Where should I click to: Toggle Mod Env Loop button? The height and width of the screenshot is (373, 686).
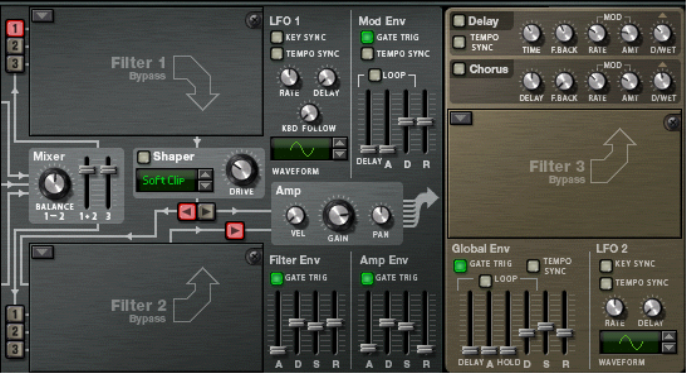pyautogui.click(x=374, y=75)
